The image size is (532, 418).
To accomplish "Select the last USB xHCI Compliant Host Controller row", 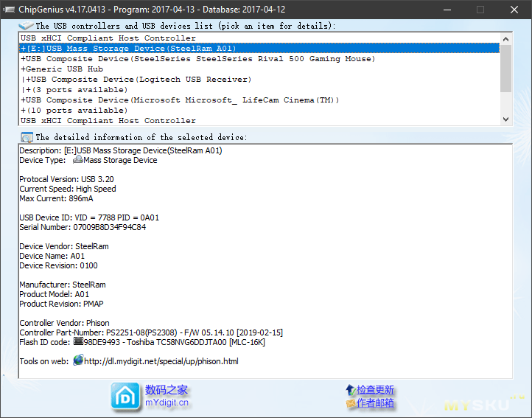I will point(259,121).
